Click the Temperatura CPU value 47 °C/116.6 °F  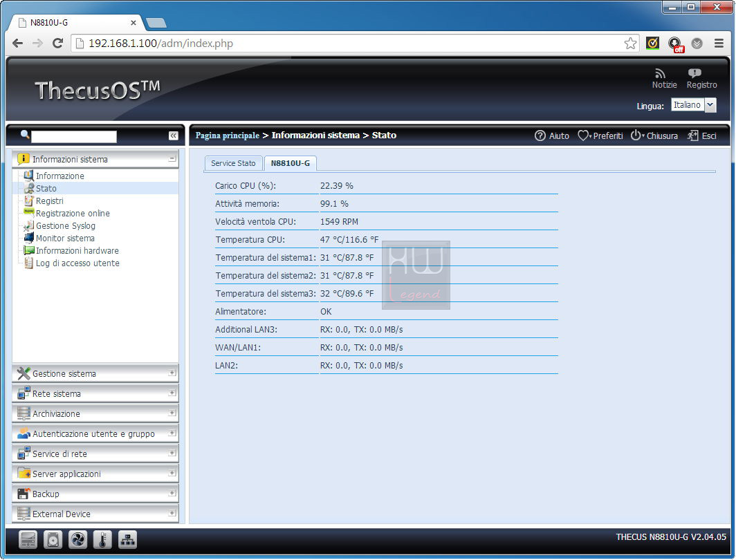click(349, 240)
